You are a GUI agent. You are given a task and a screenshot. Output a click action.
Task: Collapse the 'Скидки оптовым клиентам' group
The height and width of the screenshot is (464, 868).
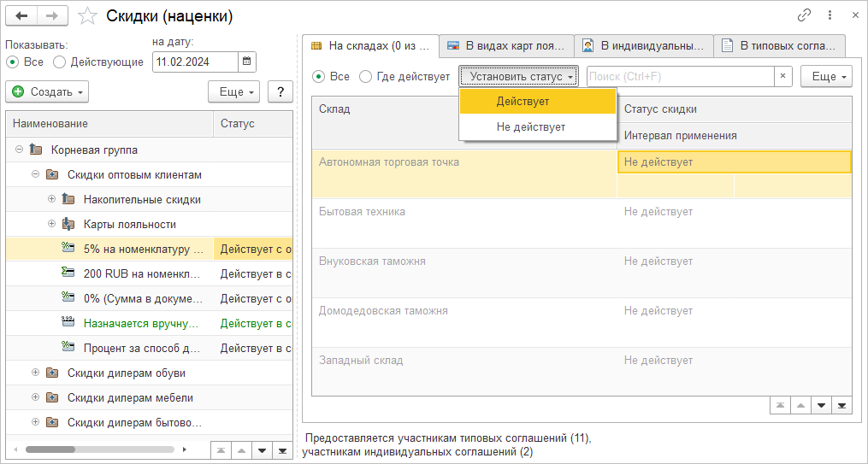click(x=35, y=174)
